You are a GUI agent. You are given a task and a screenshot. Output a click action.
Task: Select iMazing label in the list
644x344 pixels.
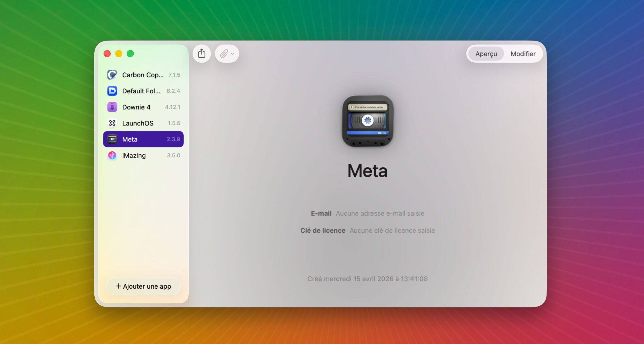pyautogui.click(x=134, y=155)
